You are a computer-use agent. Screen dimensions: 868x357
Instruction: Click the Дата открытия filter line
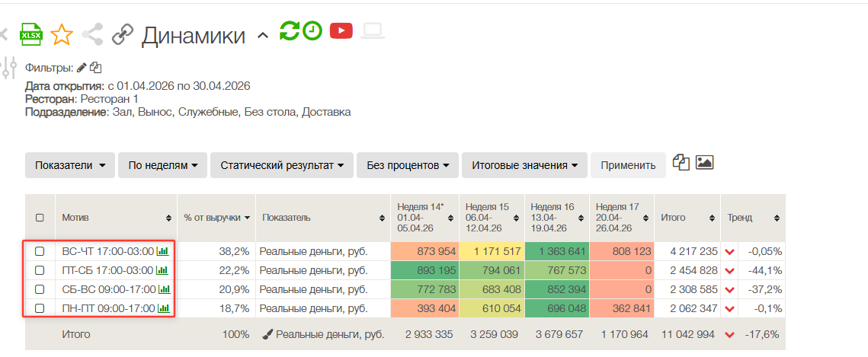(x=138, y=86)
